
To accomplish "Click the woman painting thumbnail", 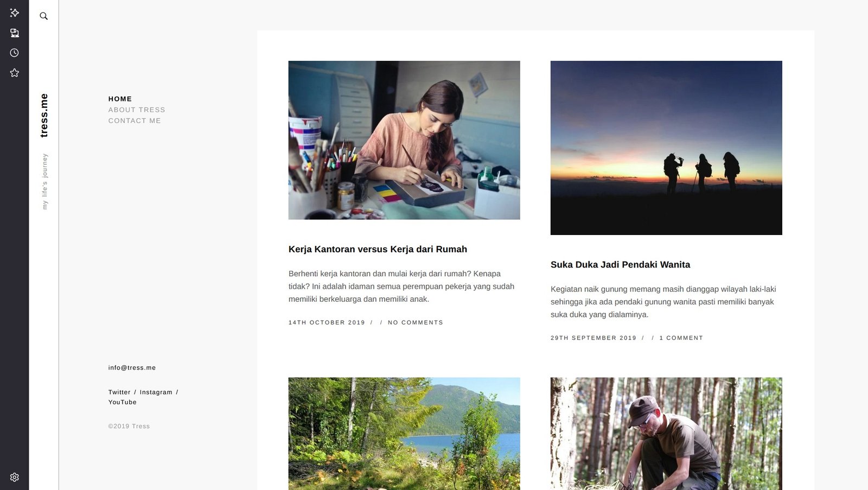I will tap(404, 140).
